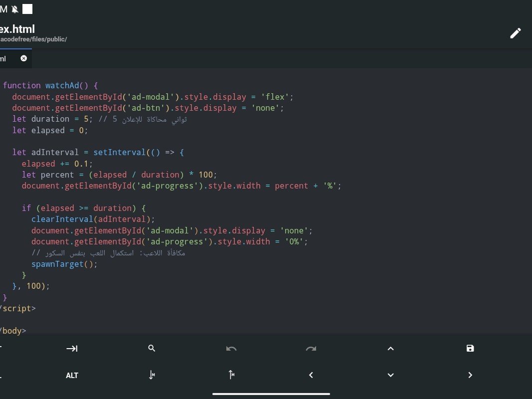Screen dimensions: 532x399
Task: Place cursor on '}, 100);' line
Action: (x=31, y=286)
